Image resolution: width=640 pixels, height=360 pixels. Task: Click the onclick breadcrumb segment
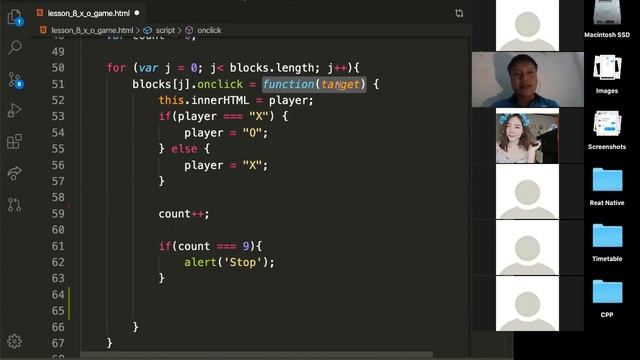(209, 30)
